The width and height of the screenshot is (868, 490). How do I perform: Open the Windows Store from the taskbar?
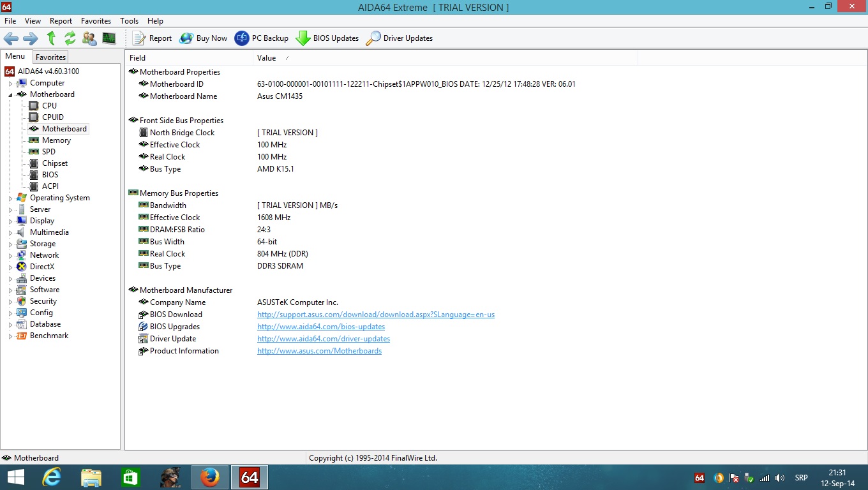(131, 477)
